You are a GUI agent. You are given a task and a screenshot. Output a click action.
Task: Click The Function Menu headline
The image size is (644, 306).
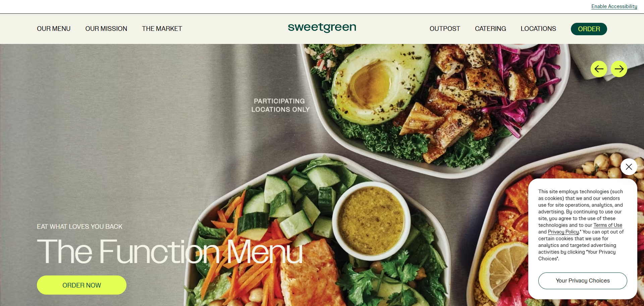point(170,252)
